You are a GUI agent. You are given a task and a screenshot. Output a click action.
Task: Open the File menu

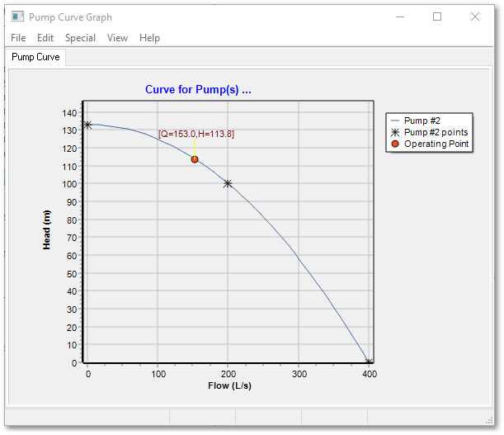click(18, 38)
